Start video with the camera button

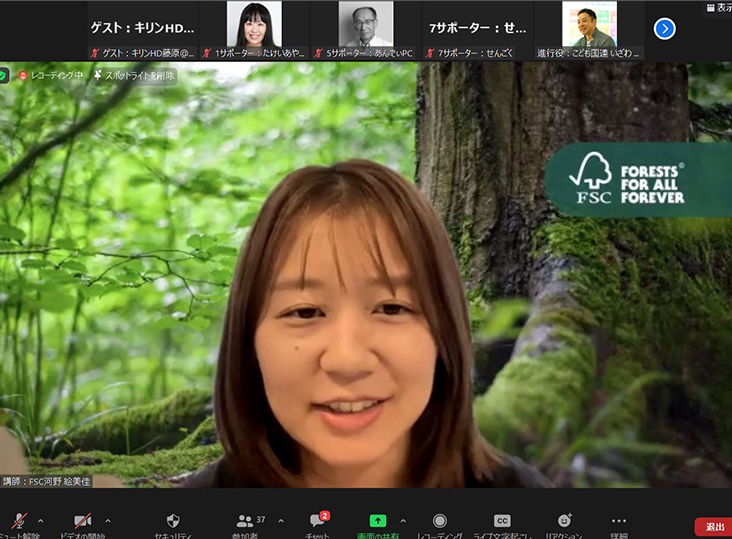[x=82, y=521]
